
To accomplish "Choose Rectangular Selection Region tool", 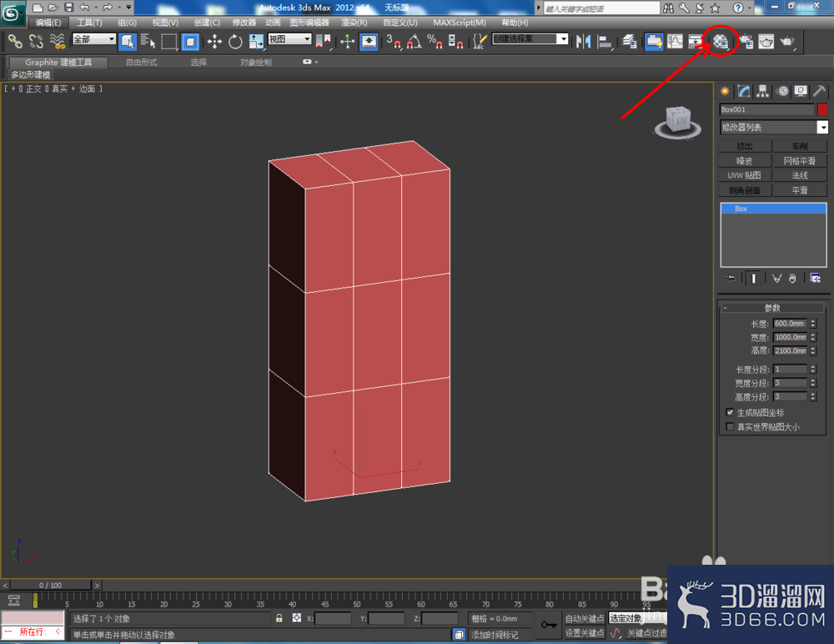I will point(169,42).
